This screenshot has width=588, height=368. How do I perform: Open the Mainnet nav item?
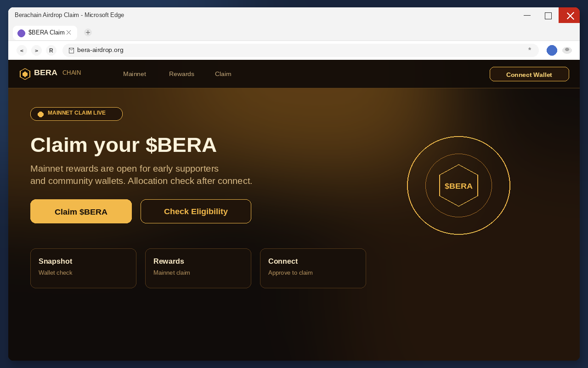135,74
